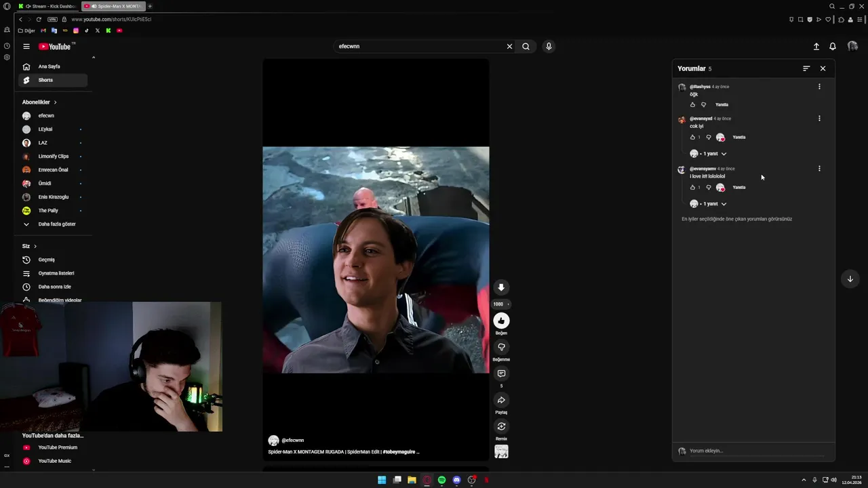
Task: Open The Pally subscription channel
Action: 53,211
